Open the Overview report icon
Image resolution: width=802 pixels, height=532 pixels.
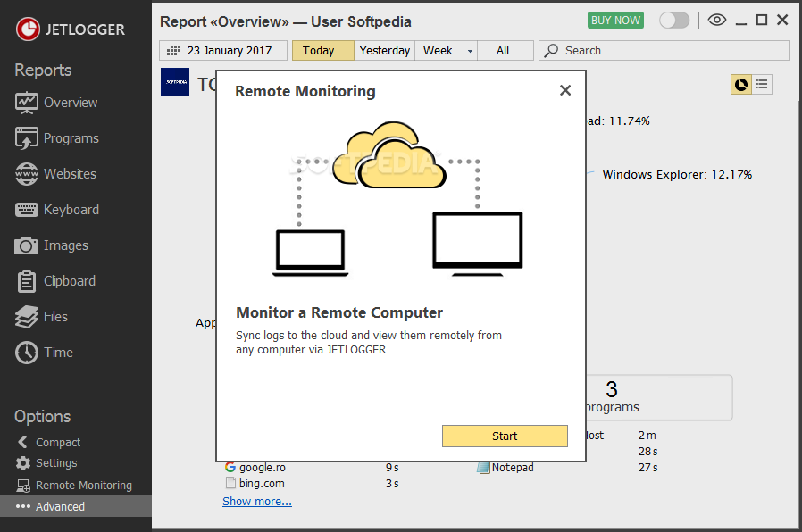coord(26,103)
